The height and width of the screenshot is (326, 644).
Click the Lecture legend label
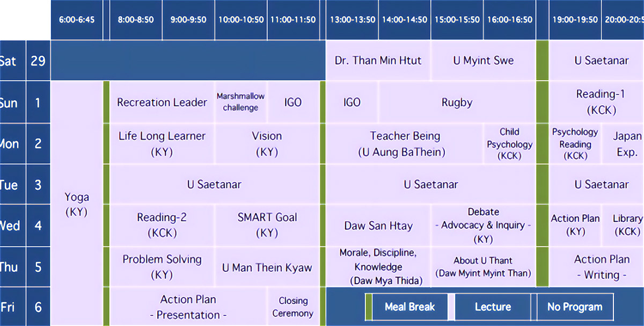tap(493, 307)
